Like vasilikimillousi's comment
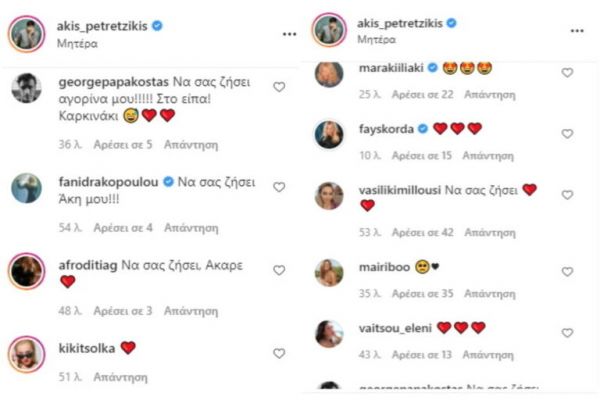 point(567,192)
